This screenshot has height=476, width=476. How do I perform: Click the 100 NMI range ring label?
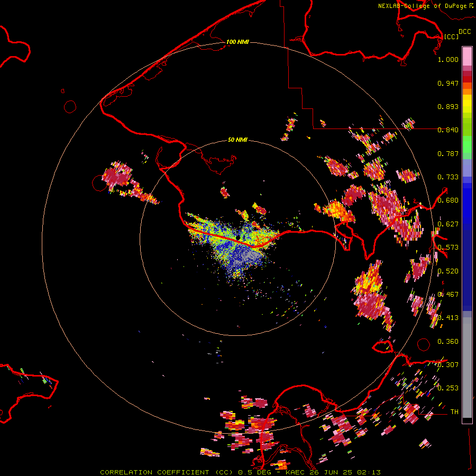[x=237, y=42]
